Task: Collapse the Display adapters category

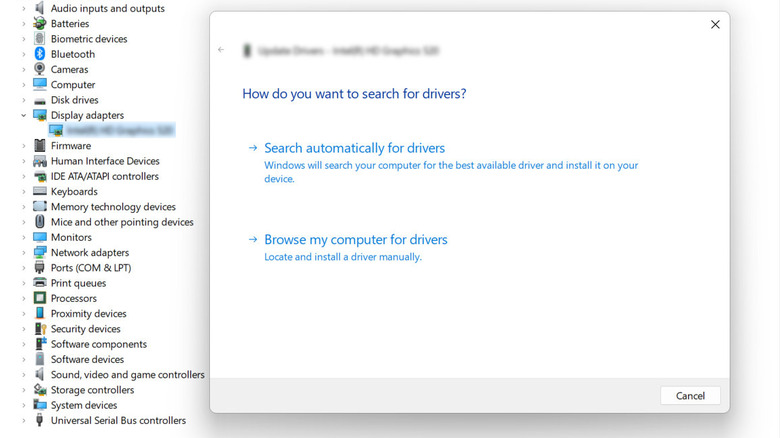Action: (x=24, y=116)
